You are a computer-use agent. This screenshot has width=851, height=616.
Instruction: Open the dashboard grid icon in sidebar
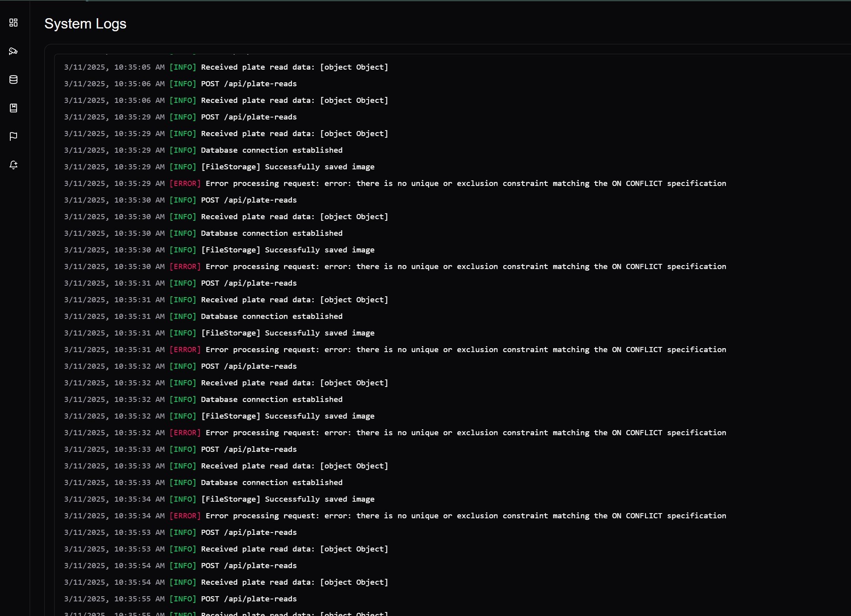pyautogui.click(x=13, y=23)
